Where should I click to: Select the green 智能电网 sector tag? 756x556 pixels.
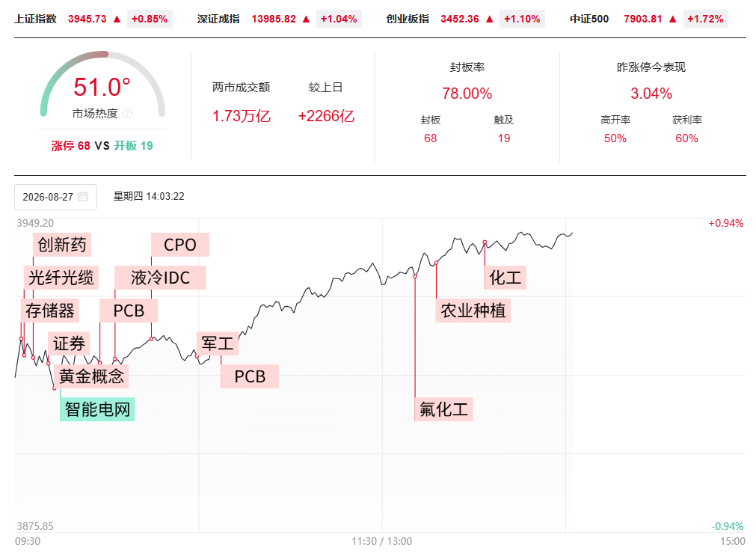[x=97, y=409]
